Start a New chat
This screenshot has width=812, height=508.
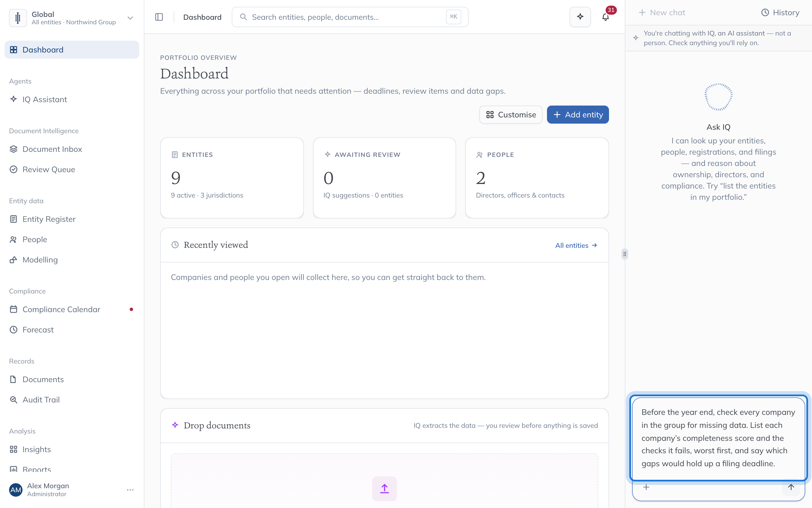pos(662,12)
